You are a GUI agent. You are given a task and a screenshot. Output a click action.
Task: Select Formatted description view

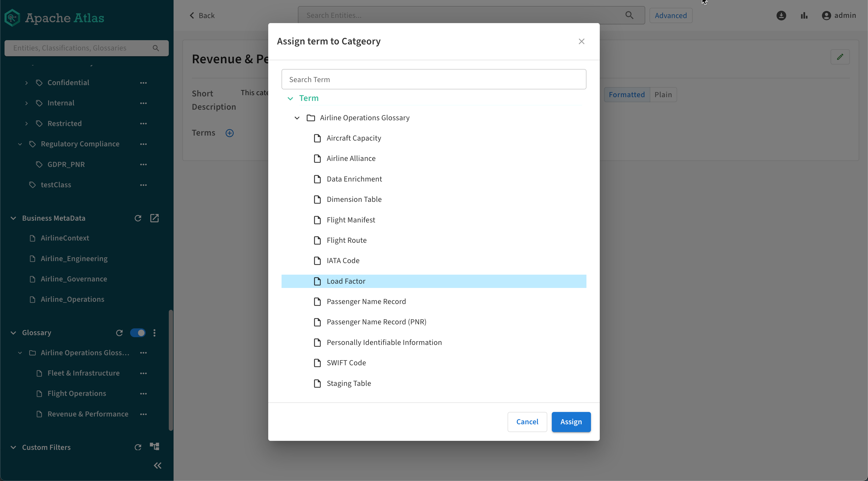pos(626,95)
